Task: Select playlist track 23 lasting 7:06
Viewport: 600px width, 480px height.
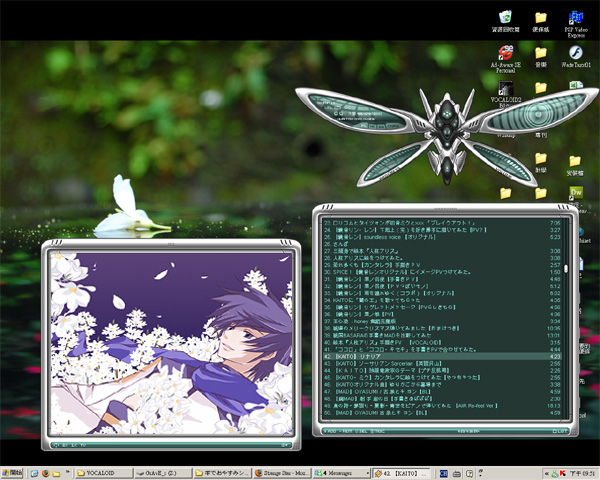Action: pyautogui.click(x=442, y=223)
